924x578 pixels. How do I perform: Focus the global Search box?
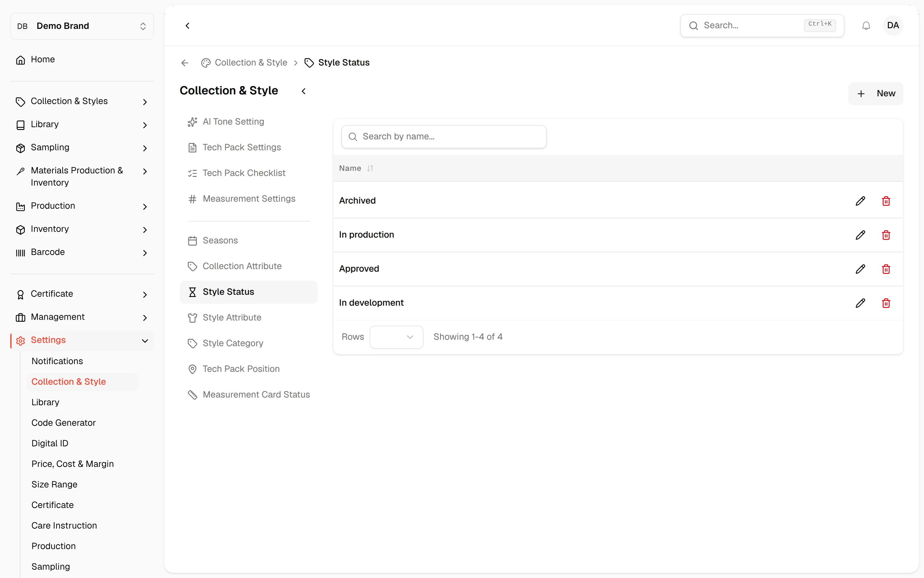pos(762,26)
